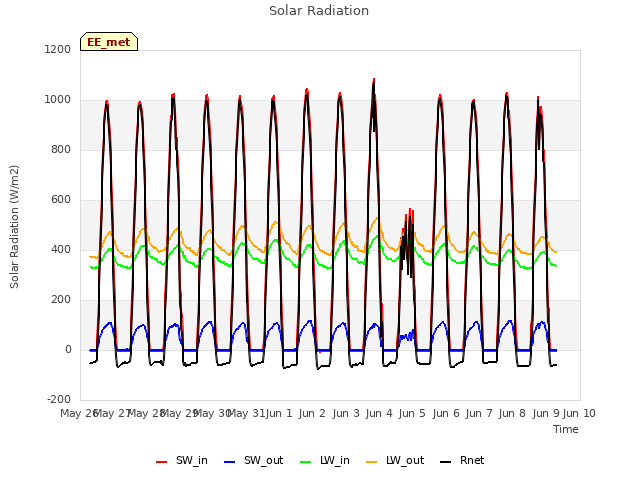Toggle the LW_out legend entry

coord(395,460)
